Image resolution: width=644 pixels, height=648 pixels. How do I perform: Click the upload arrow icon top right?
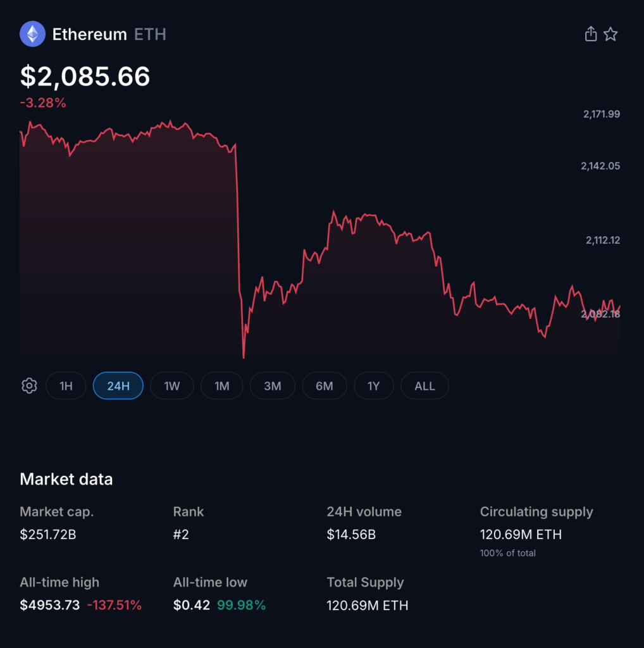coord(590,34)
